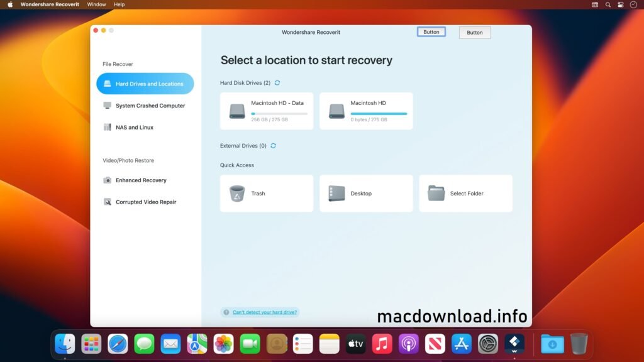Open Finder from the Dock
This screenshot has width=644, height=362.
(65, 344)
